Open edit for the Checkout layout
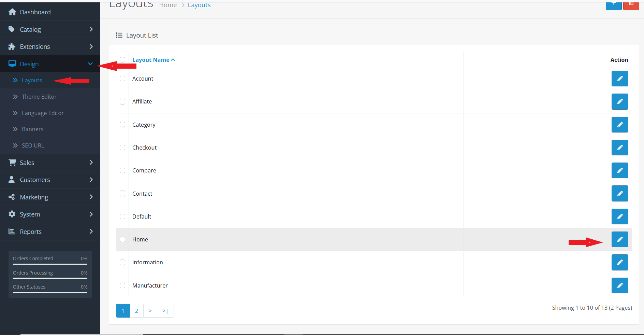This screenshot has width=644, height=335. (x=619, y=148)
